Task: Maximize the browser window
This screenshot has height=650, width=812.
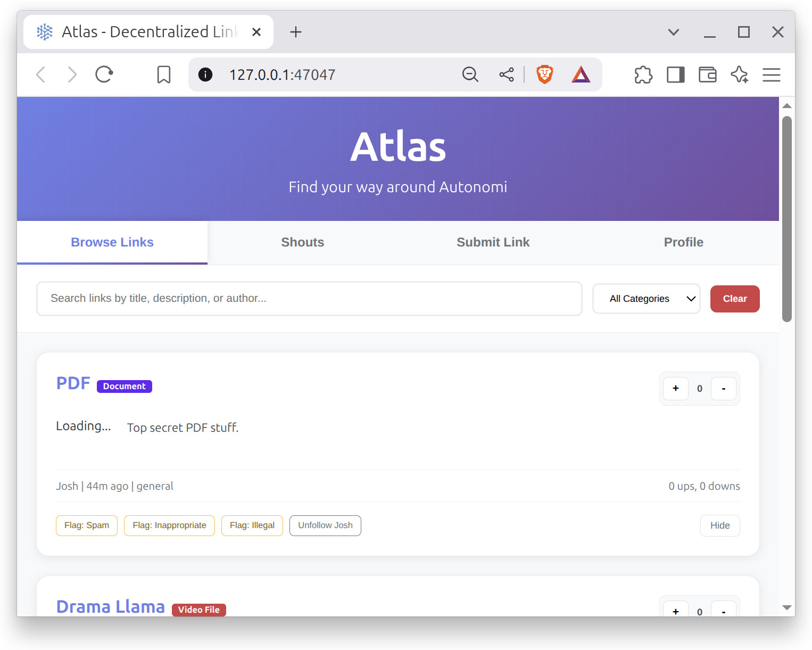Action: pos(744,32)
